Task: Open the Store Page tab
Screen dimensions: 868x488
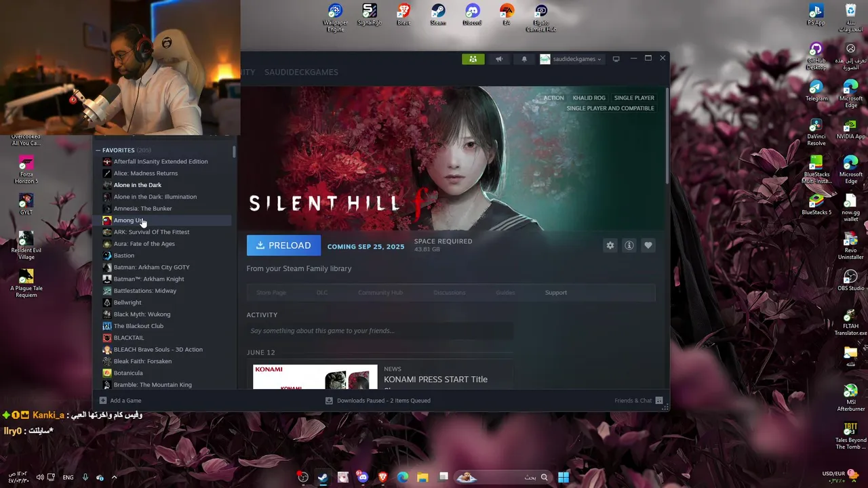Action: [x=271, y=293]
